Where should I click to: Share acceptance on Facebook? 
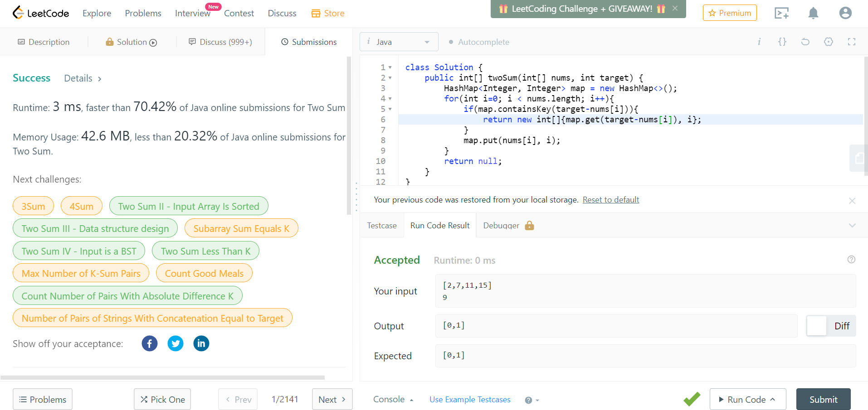[150, 343]
